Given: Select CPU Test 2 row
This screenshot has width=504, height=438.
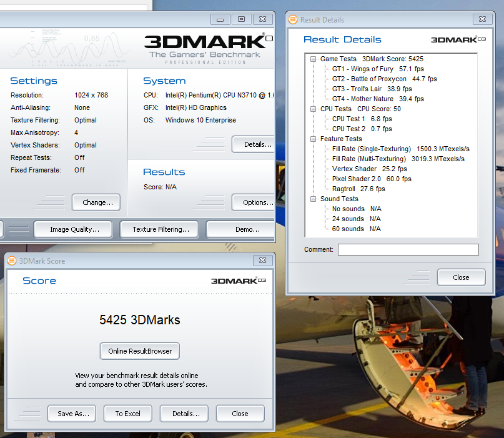Looking at the screenshot, I should click(x=362, y=129).
